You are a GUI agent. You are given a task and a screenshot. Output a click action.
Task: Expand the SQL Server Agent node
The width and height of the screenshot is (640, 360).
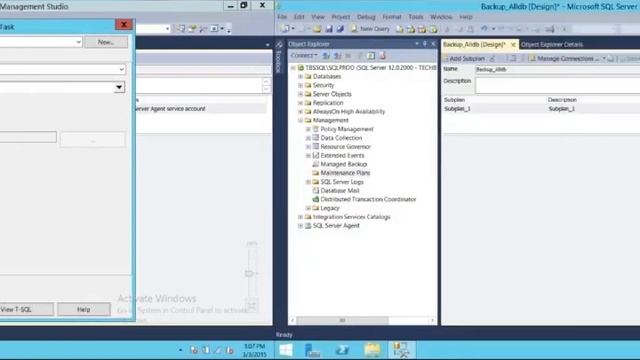click(300, 226)
